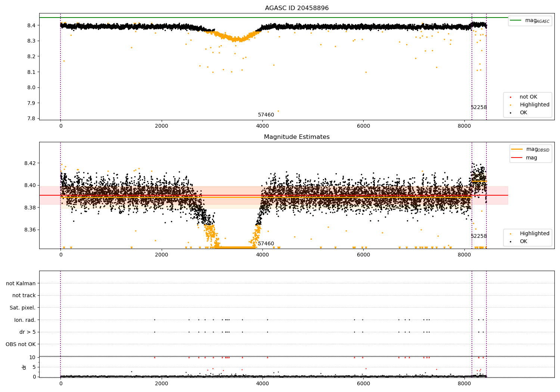Click the '8000' x-tick under Magnitude Estimates plot
The height and width of the screenshot is (392, 560).
click(x=464, y=255)
